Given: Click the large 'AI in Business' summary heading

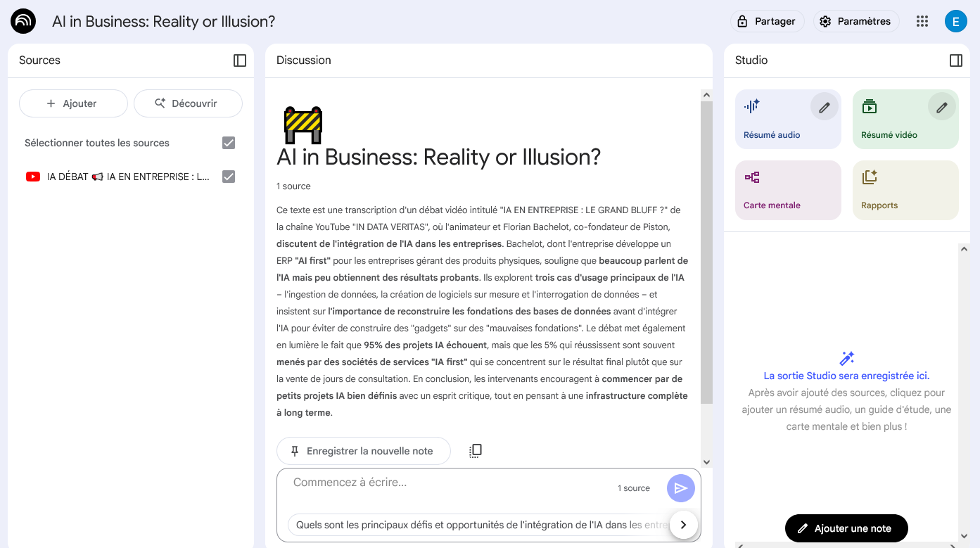Looking at the screenshot, I should point(439,157).
